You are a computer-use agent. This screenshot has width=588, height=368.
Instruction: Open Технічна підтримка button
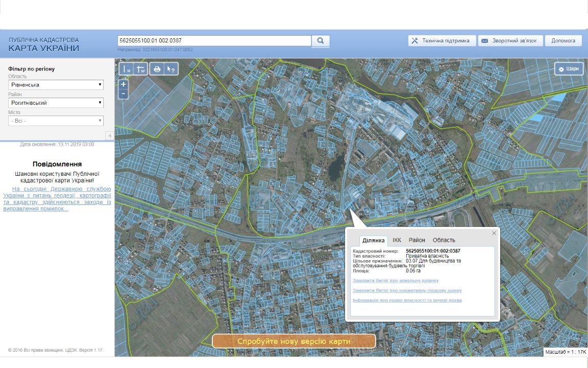coord(442,40)
